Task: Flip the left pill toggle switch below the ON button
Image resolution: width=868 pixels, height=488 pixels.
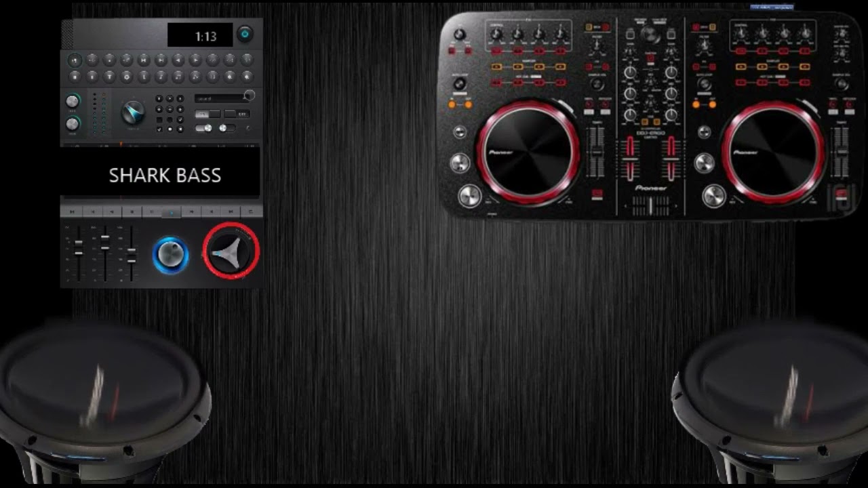Action: (203, 128)
